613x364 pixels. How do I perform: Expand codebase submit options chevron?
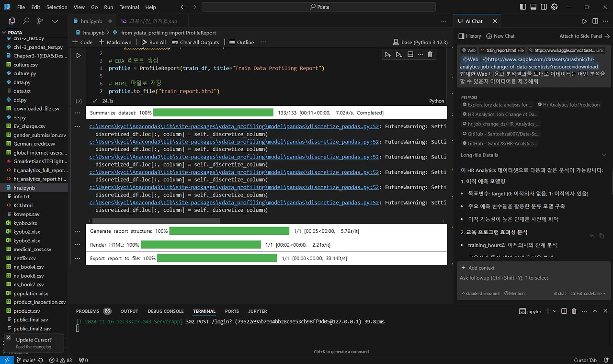pyautogui.click(x=605, y=294)
